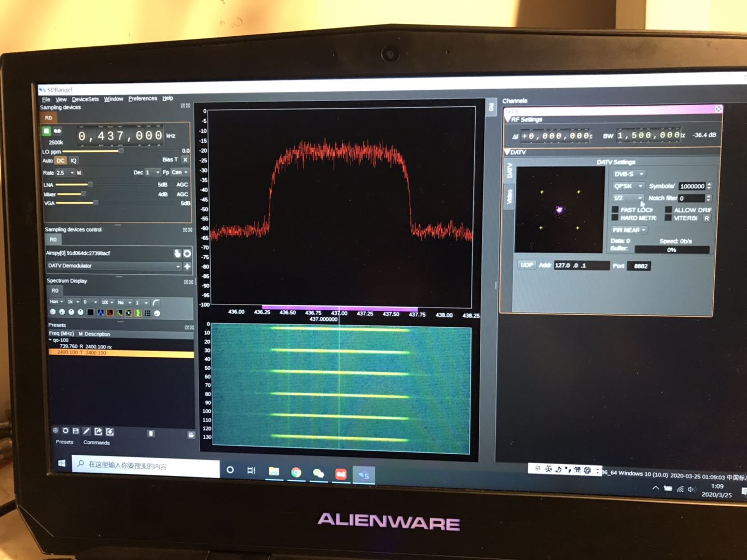Delete preset using the trash icon
Image resolution: width=747 pixels, height=560 pixels.
(x=151, y=433)
